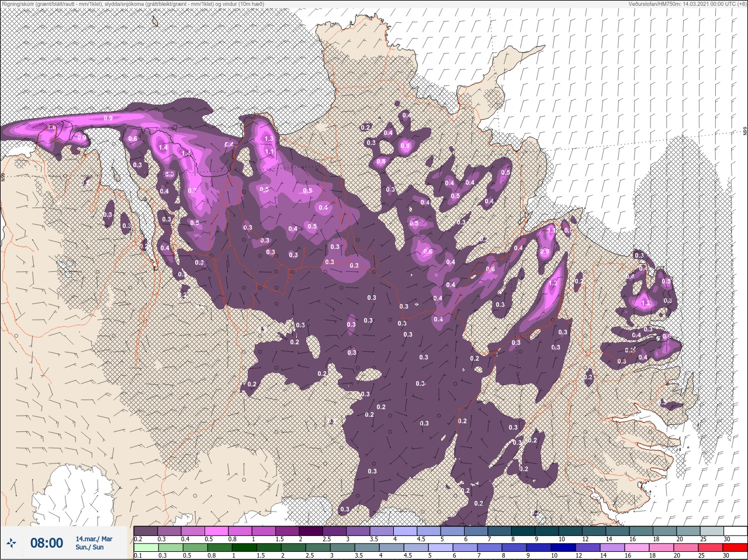
Task: Click the 'Sun./ Sun' weekday text
Action: tap(89, 547)
